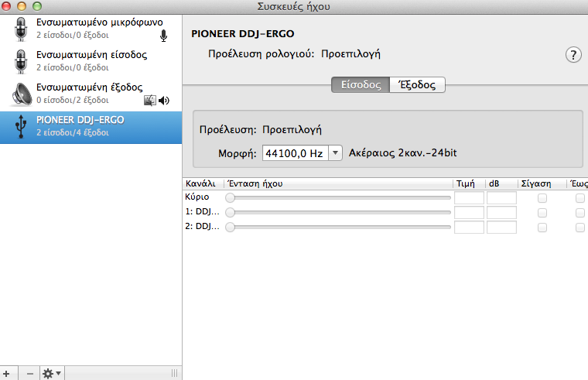
Task: Add a new audio device with plus button
Action: (x=6, y=374)
